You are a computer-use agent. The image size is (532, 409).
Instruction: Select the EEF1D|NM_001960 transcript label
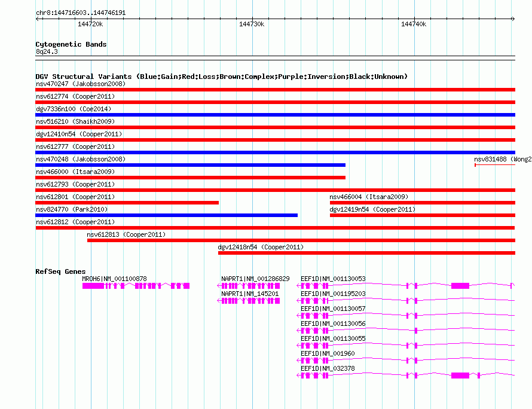[x=328, y=353]
